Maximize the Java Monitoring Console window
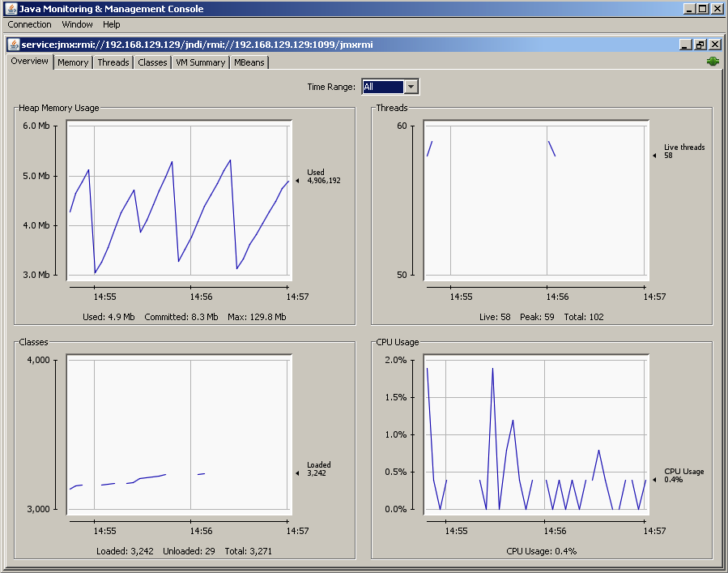 tap(702, 9)
